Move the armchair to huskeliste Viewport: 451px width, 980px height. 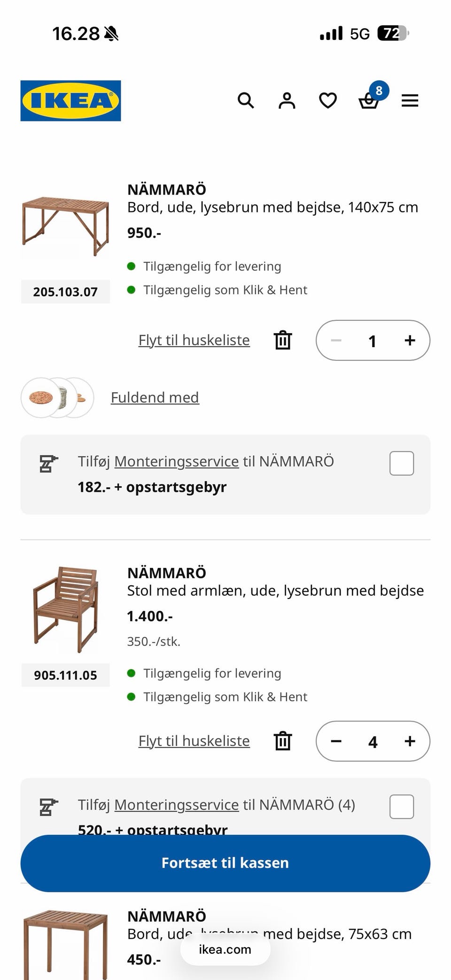194,741
